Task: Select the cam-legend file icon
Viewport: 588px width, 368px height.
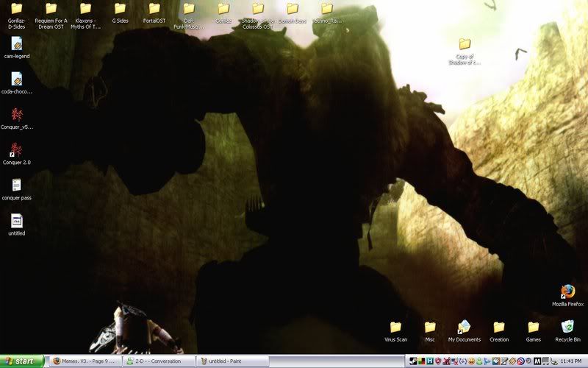Action: (x=16, y=43)
